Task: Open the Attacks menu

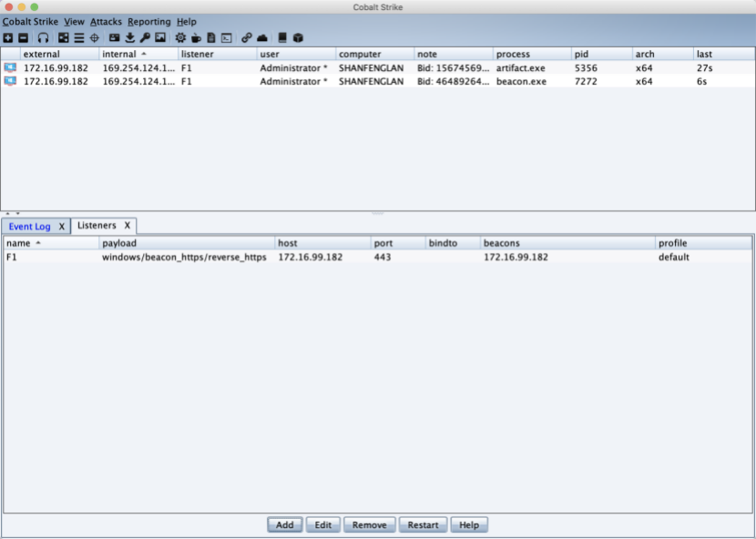Action: coord(106,21)
